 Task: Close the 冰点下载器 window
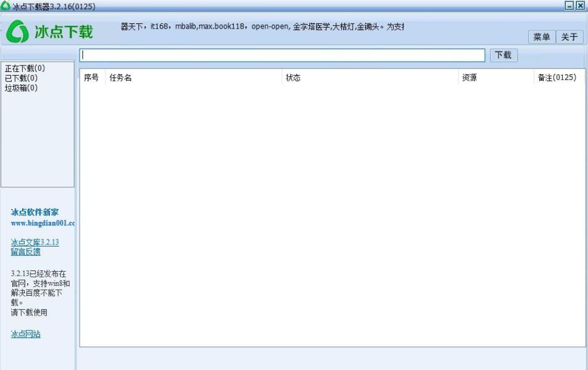click(580, 5)
